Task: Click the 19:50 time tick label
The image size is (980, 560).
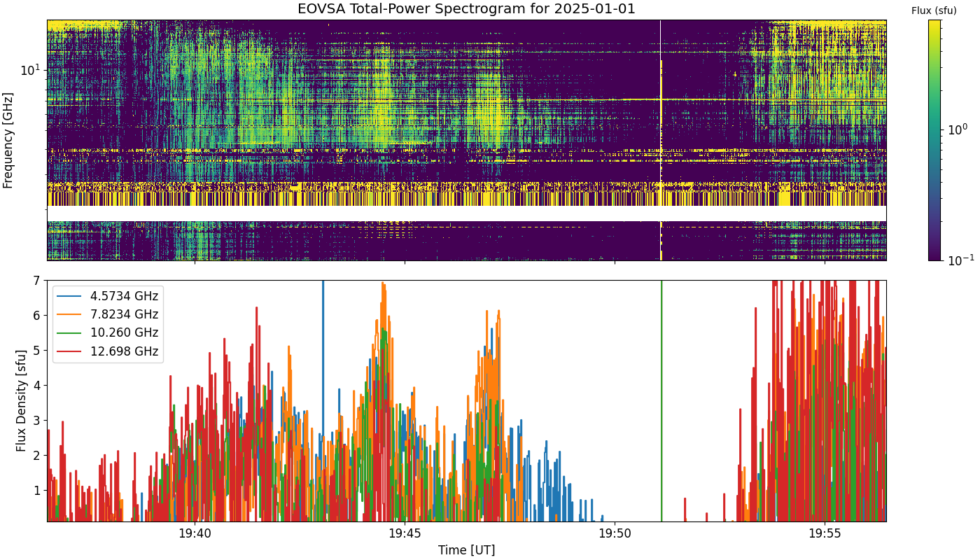Action: [x=615, y=534]
